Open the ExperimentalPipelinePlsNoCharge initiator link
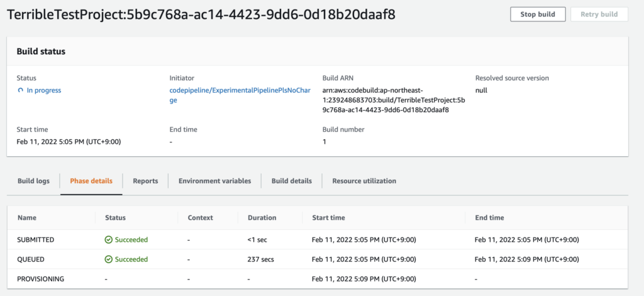This screenshot has width=644, height=296. pyautogui.click(x=240, y=95)
